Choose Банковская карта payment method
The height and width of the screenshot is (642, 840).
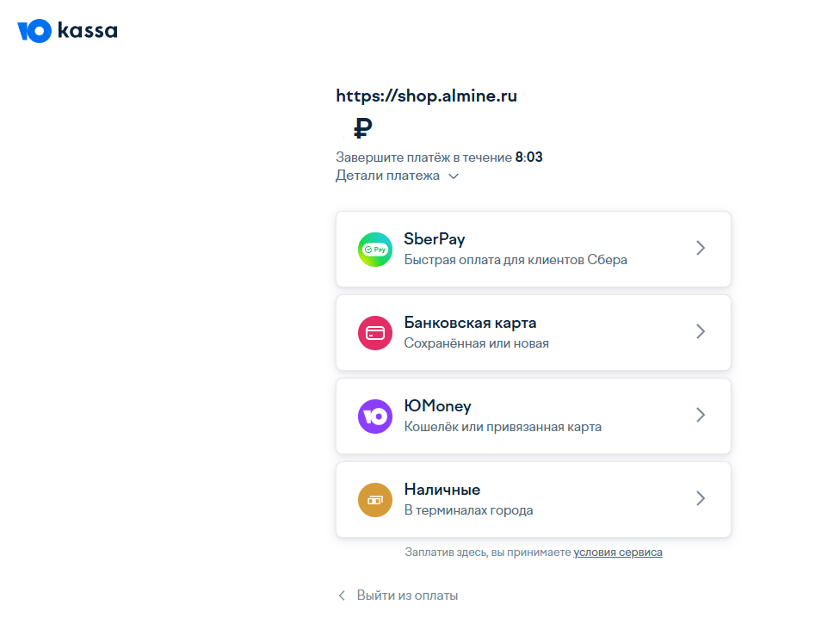(470, 323)
